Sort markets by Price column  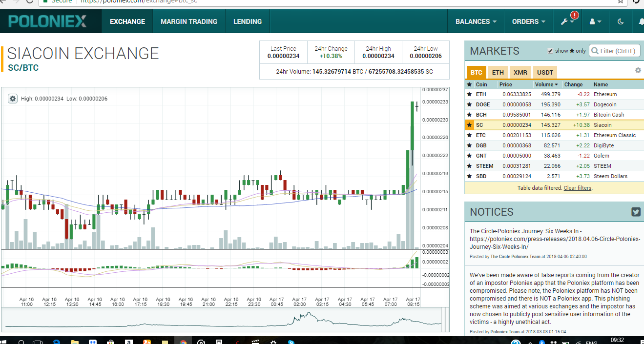click(506, 84)
